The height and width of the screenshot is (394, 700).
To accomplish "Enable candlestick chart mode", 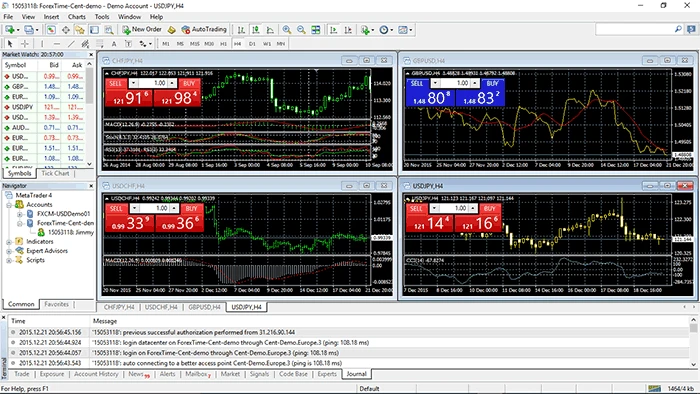I will point(256,29).
